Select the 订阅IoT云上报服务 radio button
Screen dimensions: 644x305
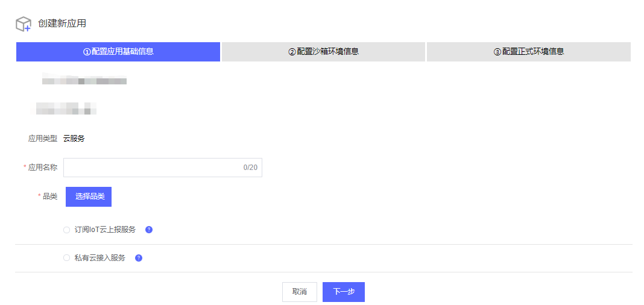pos(66,230)
